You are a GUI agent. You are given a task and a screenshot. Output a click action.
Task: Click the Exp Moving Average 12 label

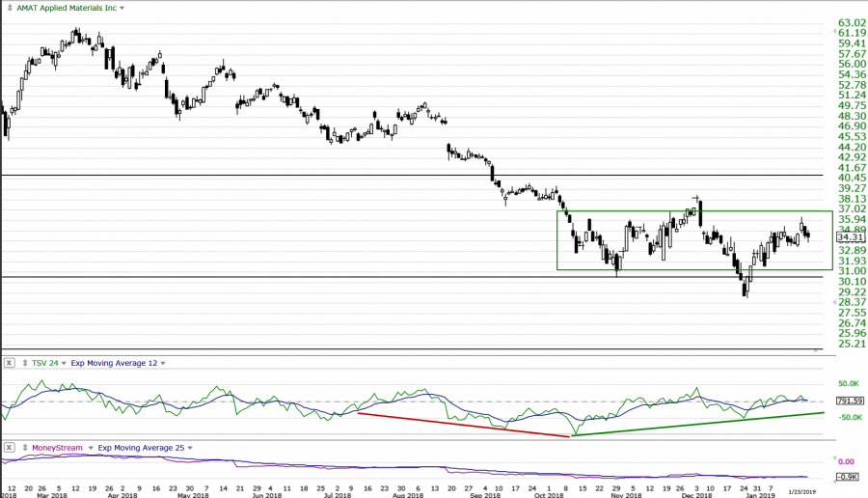click(x=114, y=363)
